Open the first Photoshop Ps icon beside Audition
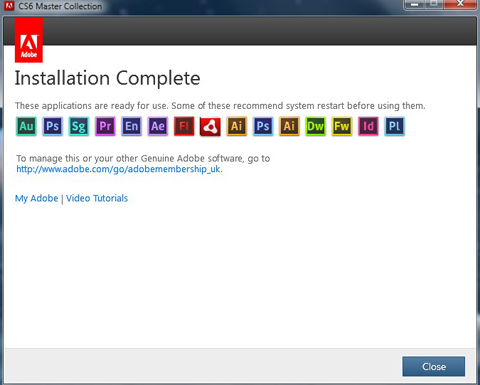The image size is (480, 385). pos(53,126)
